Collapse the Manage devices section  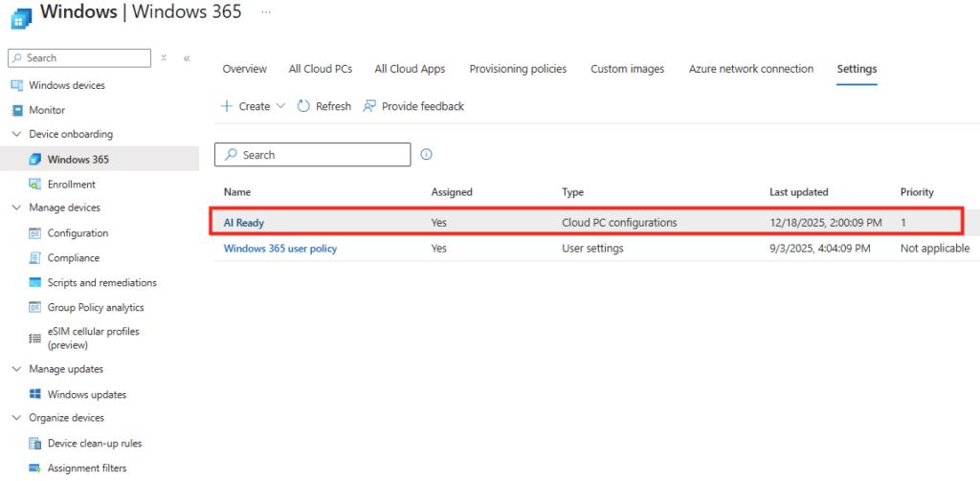coord(16,208)
